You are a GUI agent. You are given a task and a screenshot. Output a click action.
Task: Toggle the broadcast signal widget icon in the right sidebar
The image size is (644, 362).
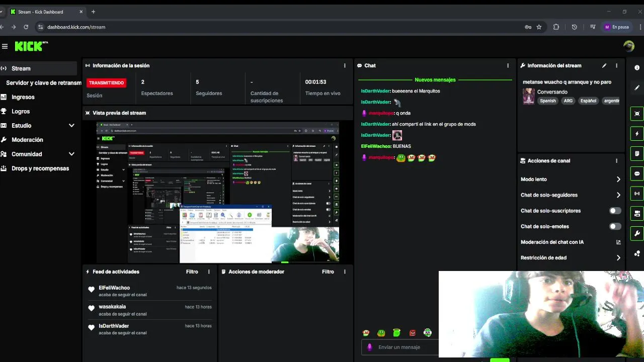point(637,194)
